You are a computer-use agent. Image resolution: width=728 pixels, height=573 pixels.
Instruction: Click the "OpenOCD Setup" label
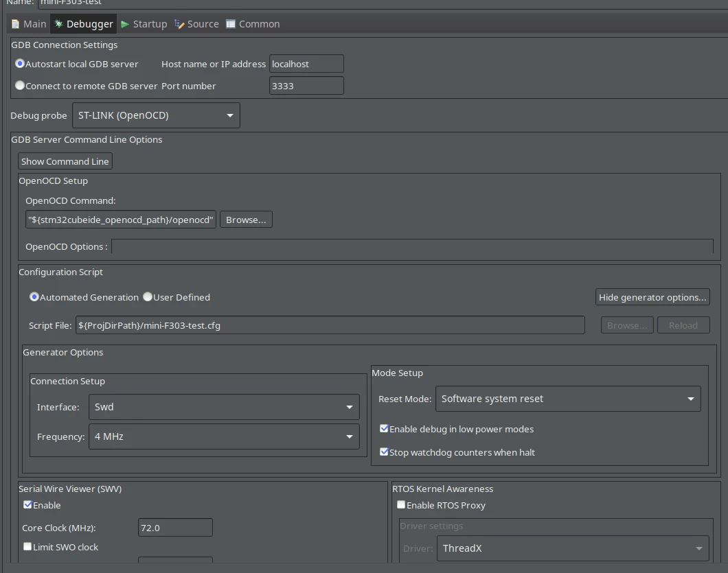53,181
